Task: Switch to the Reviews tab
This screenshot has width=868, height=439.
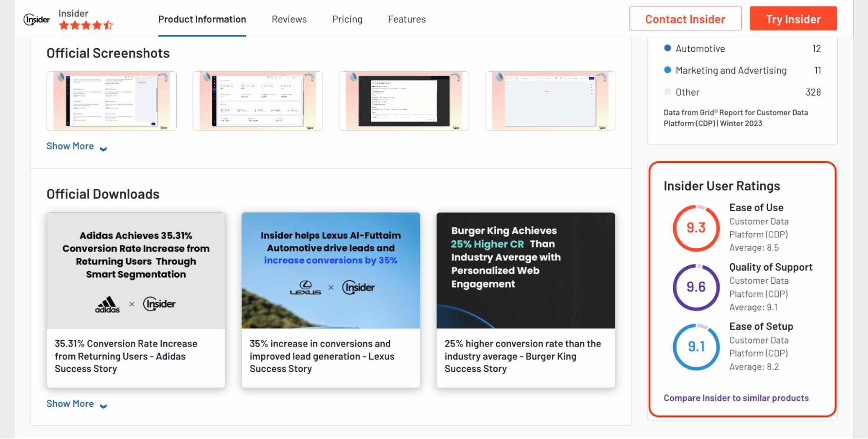Action: pyautogui.click(x=289, y=19)
